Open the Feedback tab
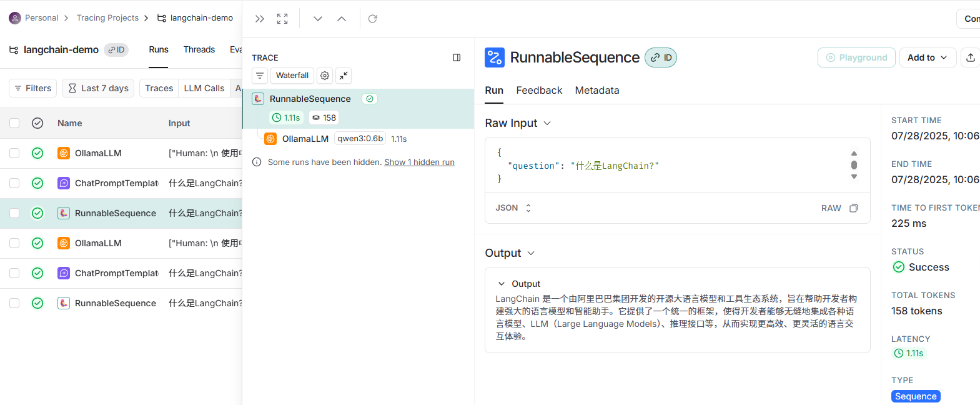 point(539,91)
